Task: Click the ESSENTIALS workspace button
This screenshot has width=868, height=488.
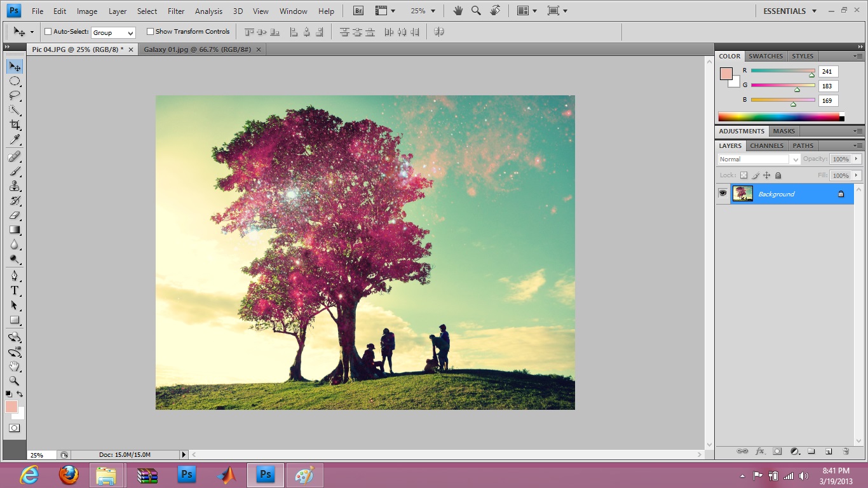Action: click(x=784, y=11)
